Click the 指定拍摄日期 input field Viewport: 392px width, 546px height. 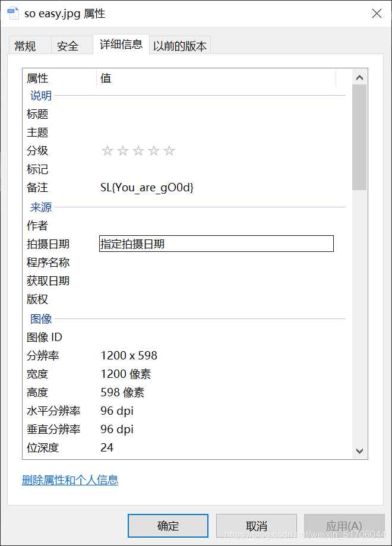point(216,244)
